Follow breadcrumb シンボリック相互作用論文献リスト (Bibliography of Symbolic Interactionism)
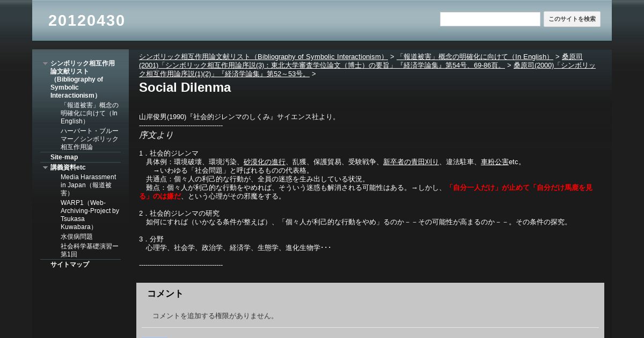 coord(264,57)
